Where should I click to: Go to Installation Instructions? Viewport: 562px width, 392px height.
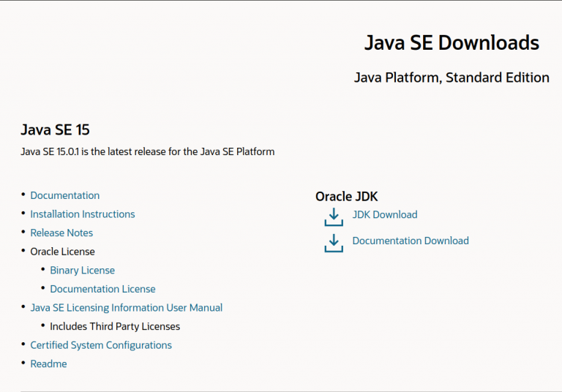pyautogui.click(x=82, y=214)
